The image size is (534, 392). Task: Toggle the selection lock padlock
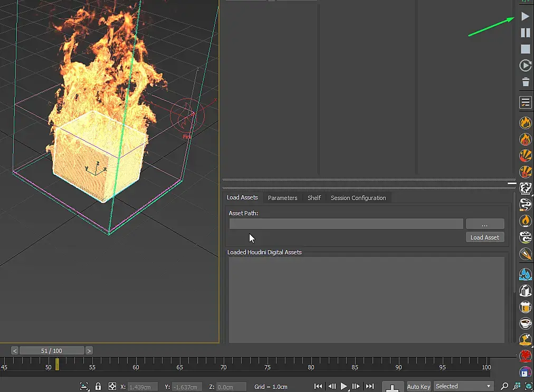click(98, 386)
